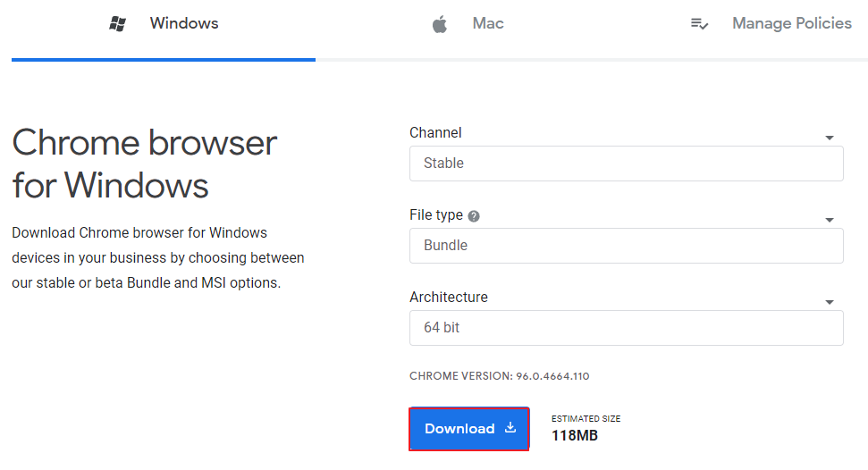Open the Manage Policies tab
This screenshot has width=868, height=470.
click(771, 24)
